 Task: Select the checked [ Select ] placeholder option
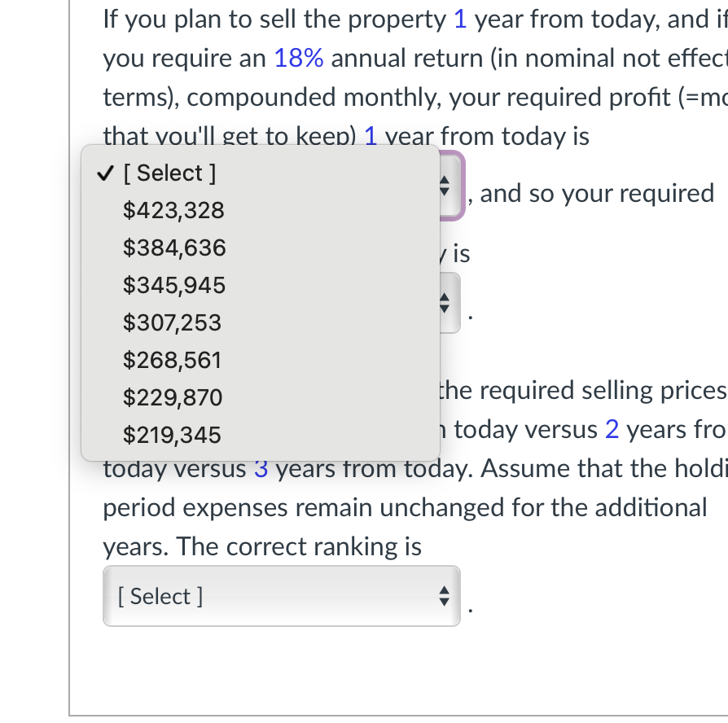169,173
